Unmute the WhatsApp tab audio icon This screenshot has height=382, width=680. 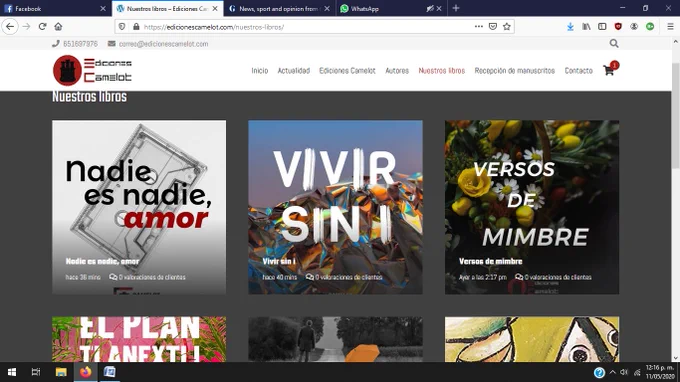pos(430,9)
